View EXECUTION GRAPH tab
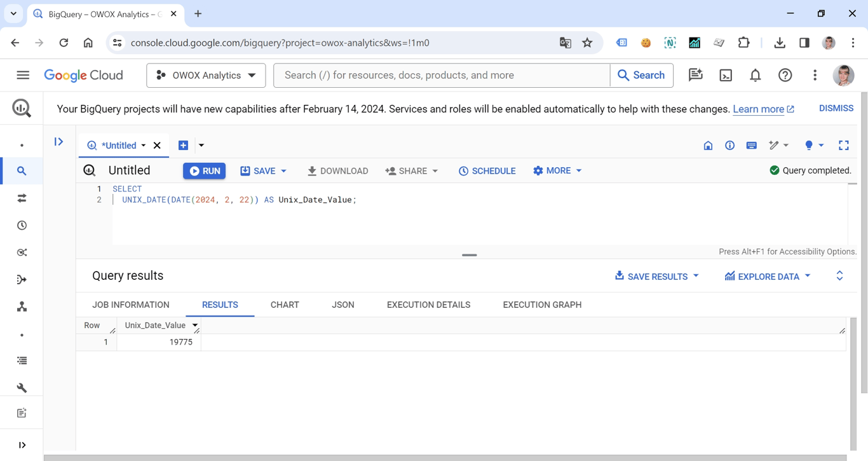 pyautogui.click(x=542, y=305)
